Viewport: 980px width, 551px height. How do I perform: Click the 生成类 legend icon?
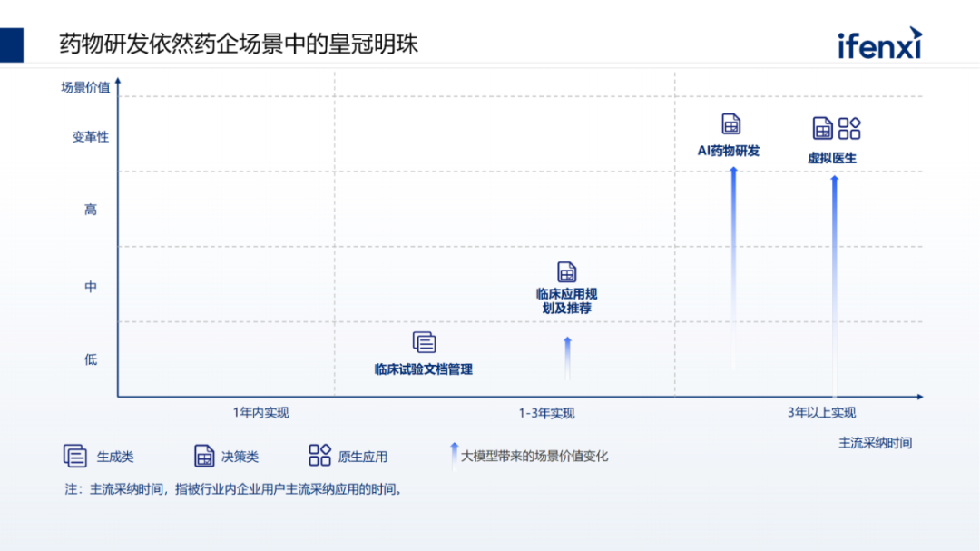click(x=75, y=456)
